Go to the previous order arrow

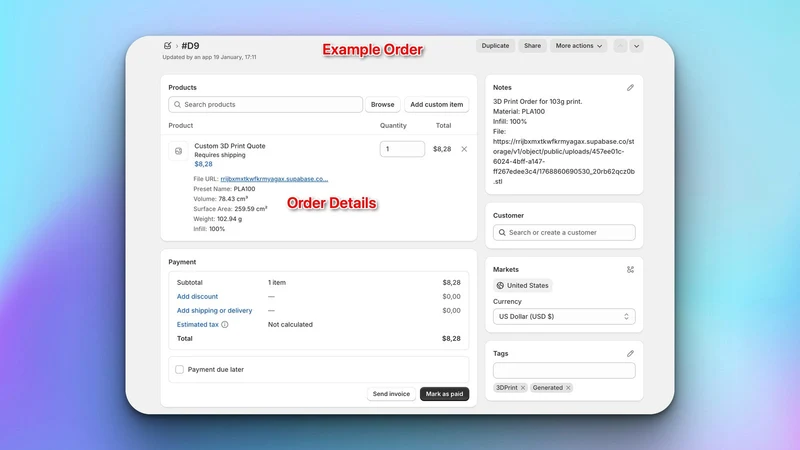620,46
